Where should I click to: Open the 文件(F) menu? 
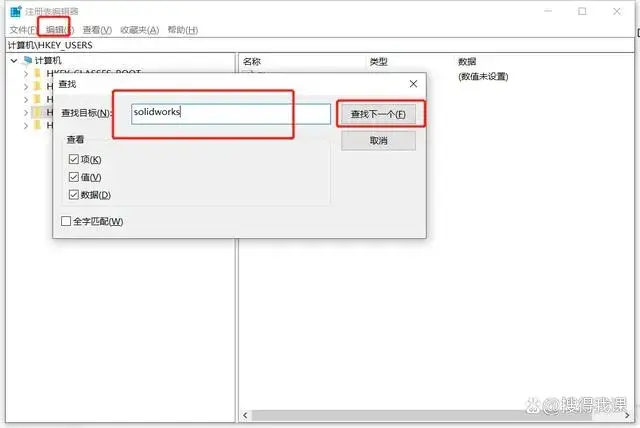pyautogui.click(x=23, y=30)
